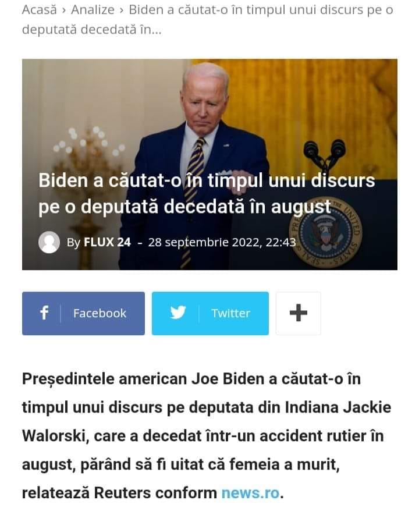
Task: Click the date 28 septembrie 2022, 22:43
Action: tap(222, 242)
